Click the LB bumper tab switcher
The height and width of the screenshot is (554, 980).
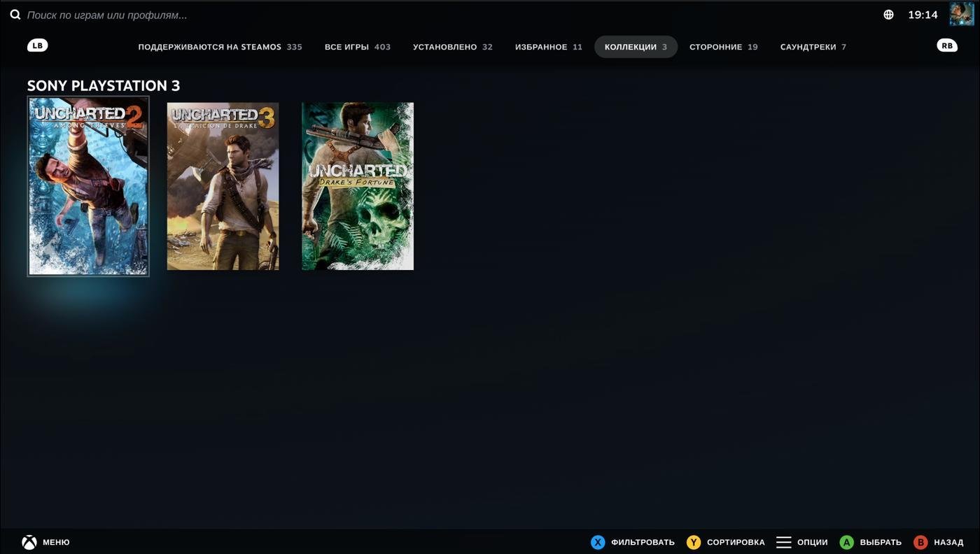click(x=38, y=45)
